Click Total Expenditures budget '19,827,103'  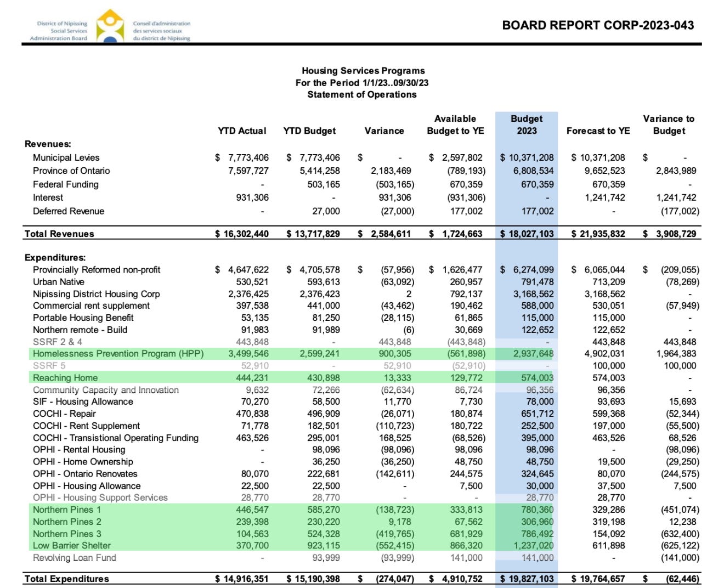(x=527, y=579)
